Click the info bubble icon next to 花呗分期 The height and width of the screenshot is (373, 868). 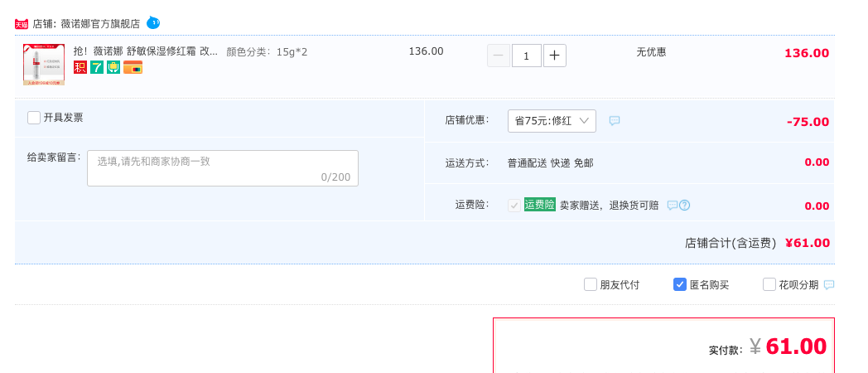[829, 285]
